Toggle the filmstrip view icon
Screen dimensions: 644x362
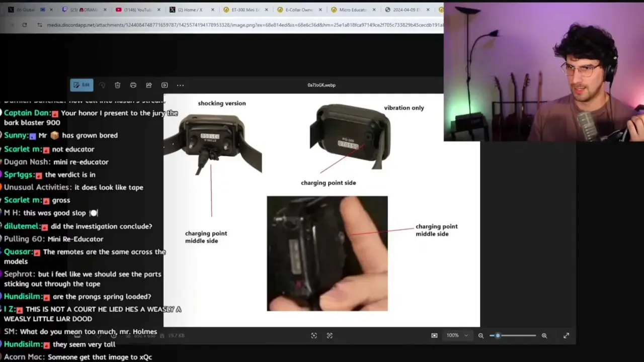[x=434, y=335]
